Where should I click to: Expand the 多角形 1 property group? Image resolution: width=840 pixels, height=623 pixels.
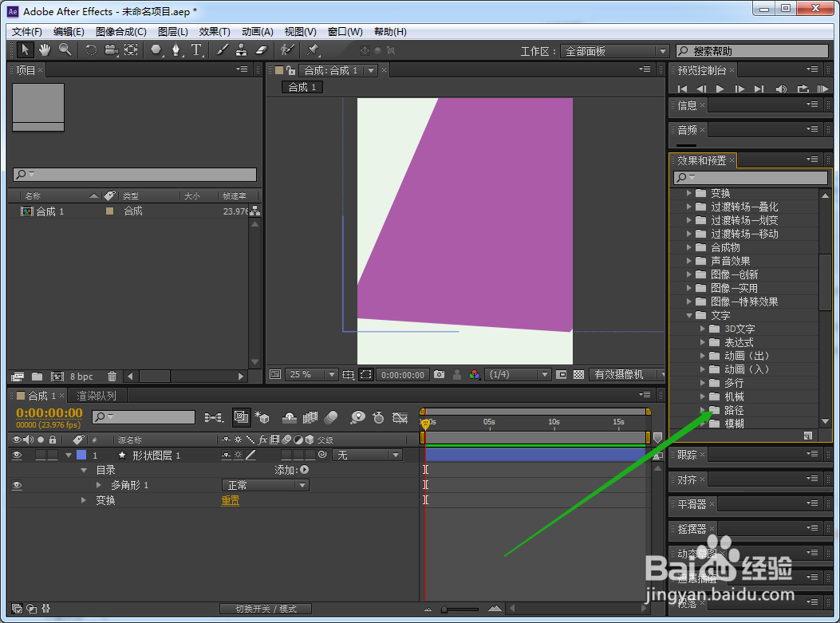coord(99,485)
